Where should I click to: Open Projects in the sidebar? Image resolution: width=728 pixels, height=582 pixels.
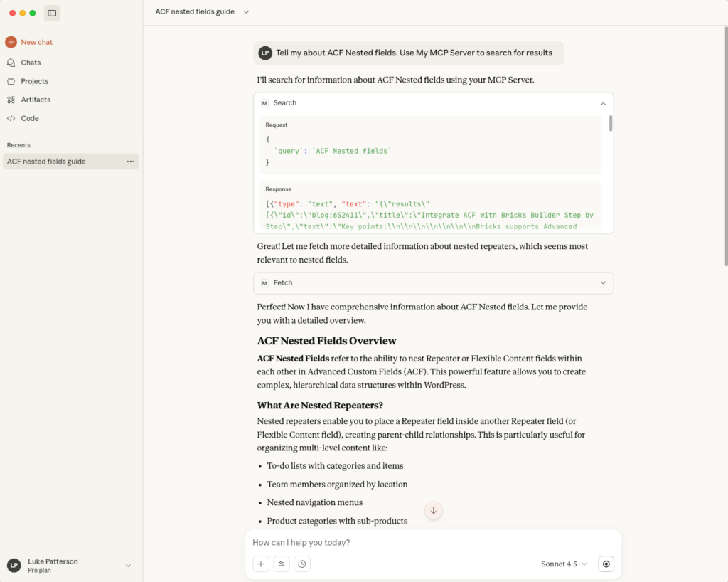[x=34, y=81]
